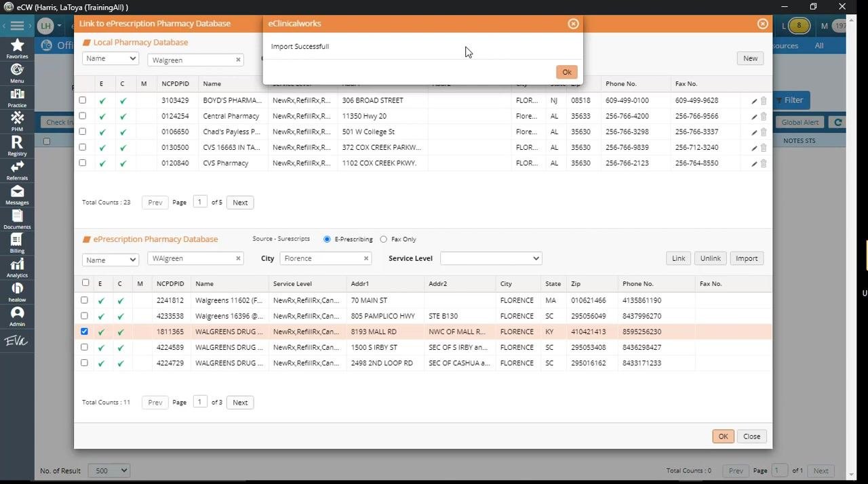The width and height of the screenshot is (868, 484).
Task: Delete the CVS Pharmacy row via trash icon
Action: point(764,163)
